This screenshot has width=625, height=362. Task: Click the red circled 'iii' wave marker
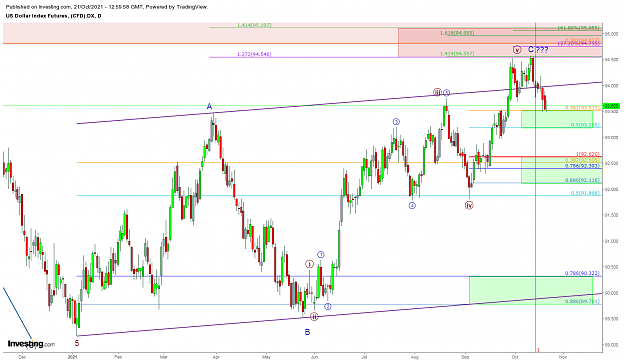click(437, 92)
